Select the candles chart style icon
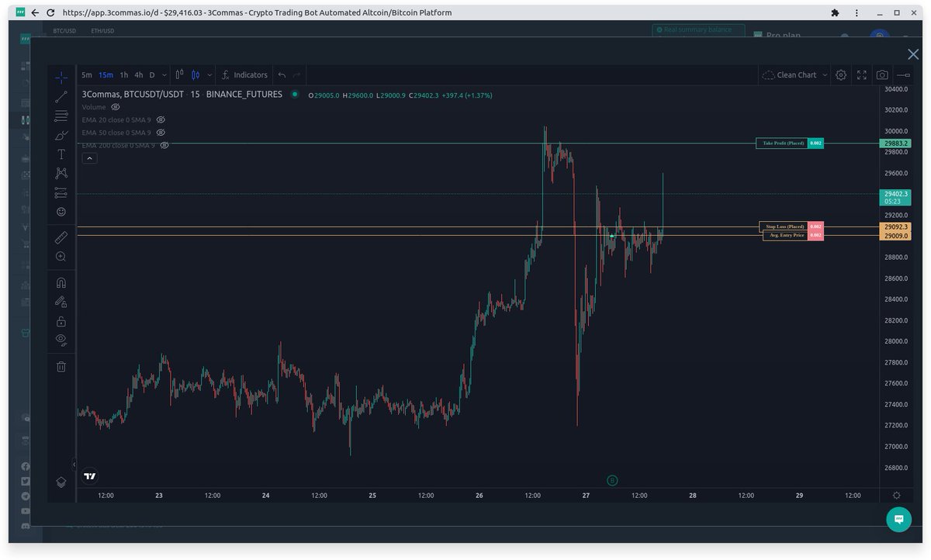Viewport: 931px width, 560px height. click(x=196, y=75)
